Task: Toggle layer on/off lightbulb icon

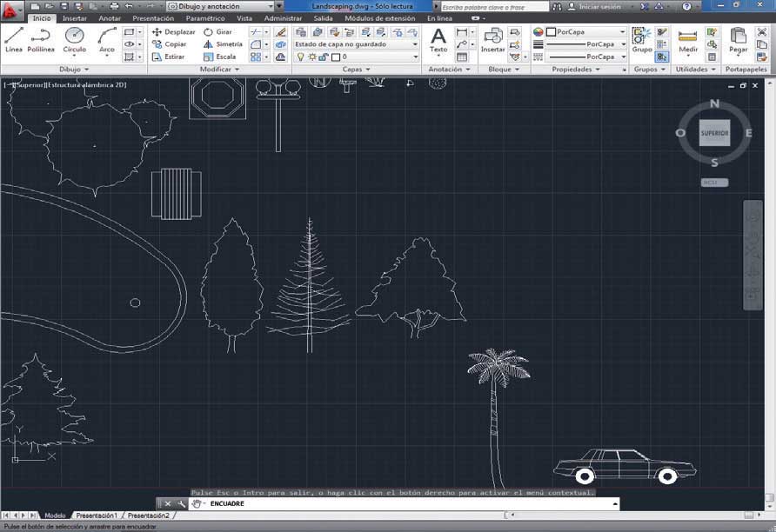Action: pos(300,57)
